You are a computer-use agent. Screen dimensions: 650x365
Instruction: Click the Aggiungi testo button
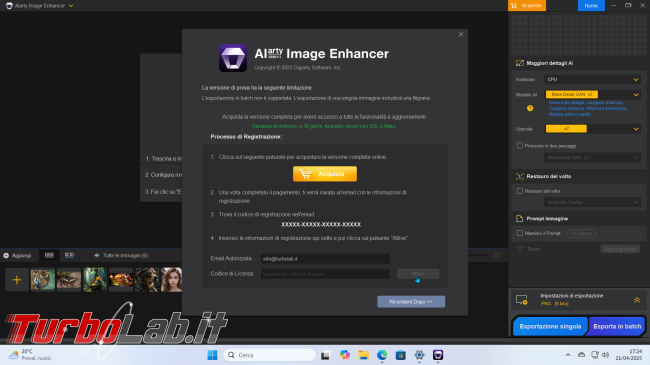coord(620,249)
